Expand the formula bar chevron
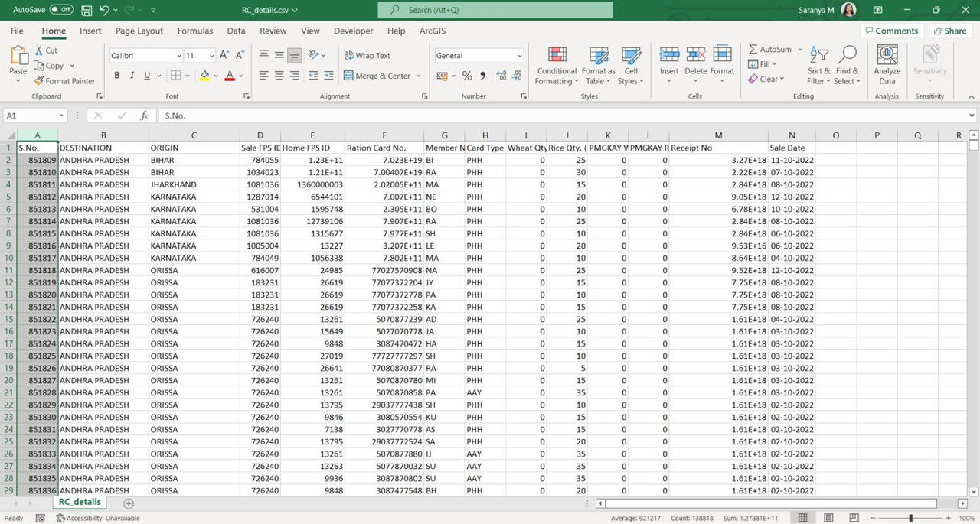Screen dimensions: 980x524 click(972, 116)
